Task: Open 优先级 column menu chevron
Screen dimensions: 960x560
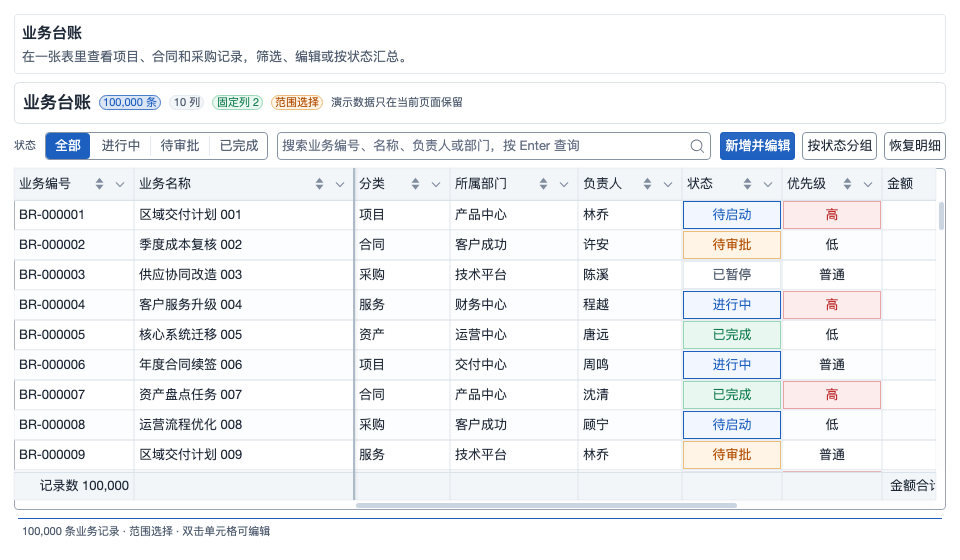Action: pyautogui.click(x=868, y=184)
